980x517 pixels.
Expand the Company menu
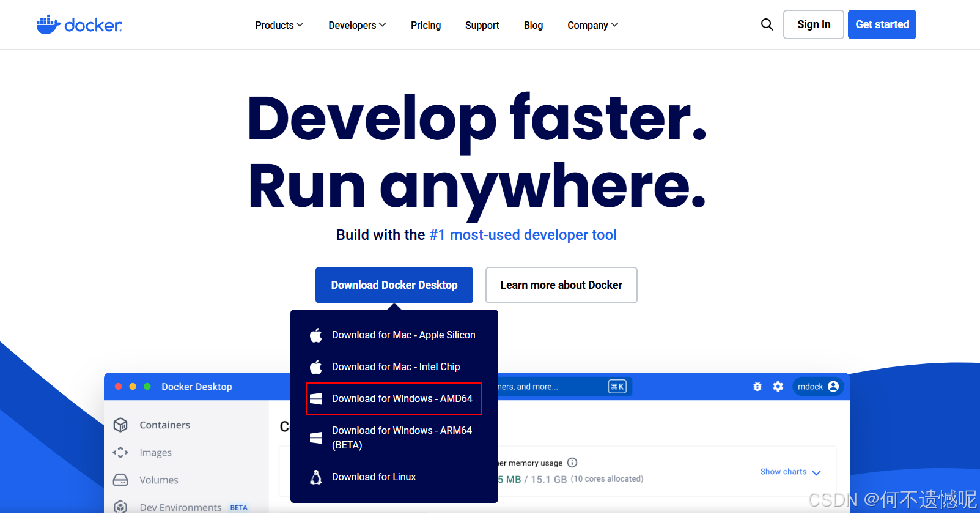[x=593, y=25]
